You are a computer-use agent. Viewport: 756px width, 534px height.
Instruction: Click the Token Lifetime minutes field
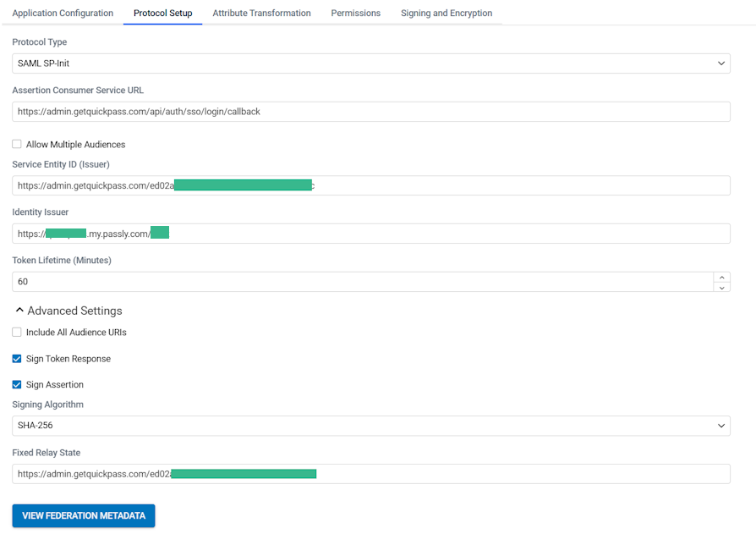point(362,282)
